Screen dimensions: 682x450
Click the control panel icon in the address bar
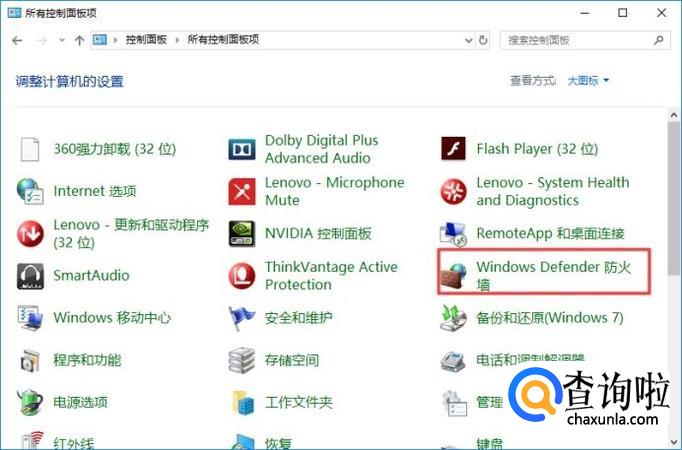click(x=100, y=40)
